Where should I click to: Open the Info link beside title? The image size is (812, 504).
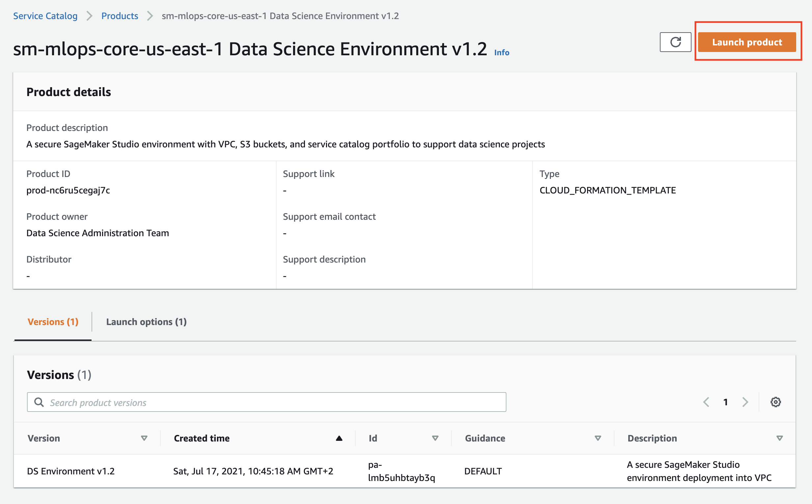pos(501,53)
